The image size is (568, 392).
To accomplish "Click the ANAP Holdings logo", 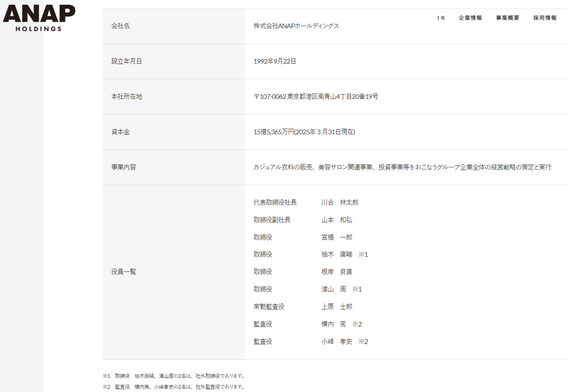I will coord(39,18).
